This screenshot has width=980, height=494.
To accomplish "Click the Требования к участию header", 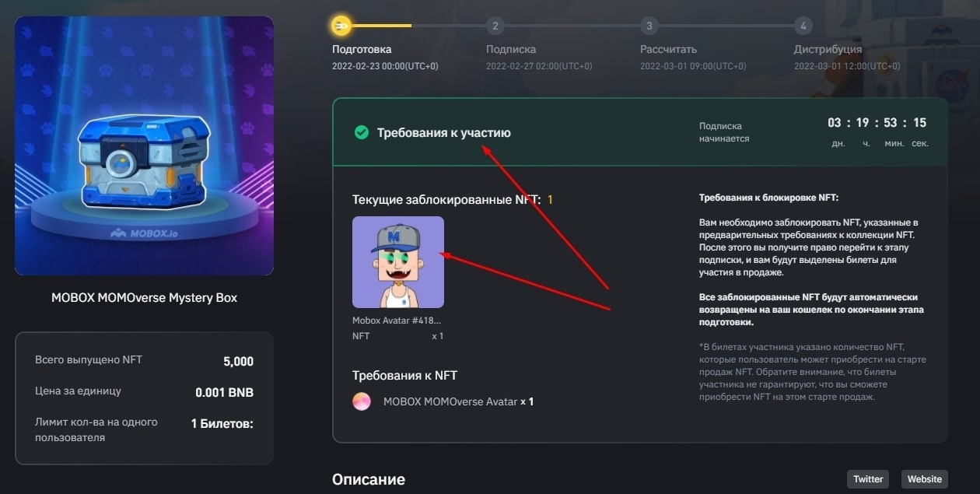I will coord(444,132).
